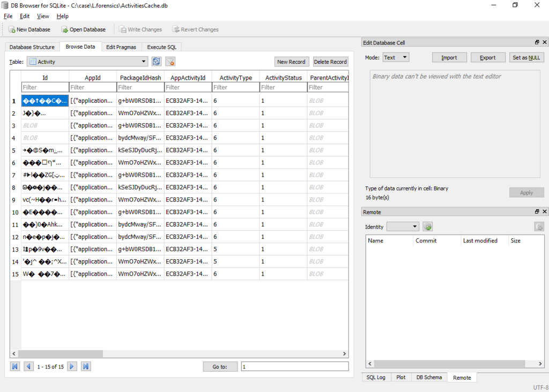Open the Edit menu

point(25,16)
